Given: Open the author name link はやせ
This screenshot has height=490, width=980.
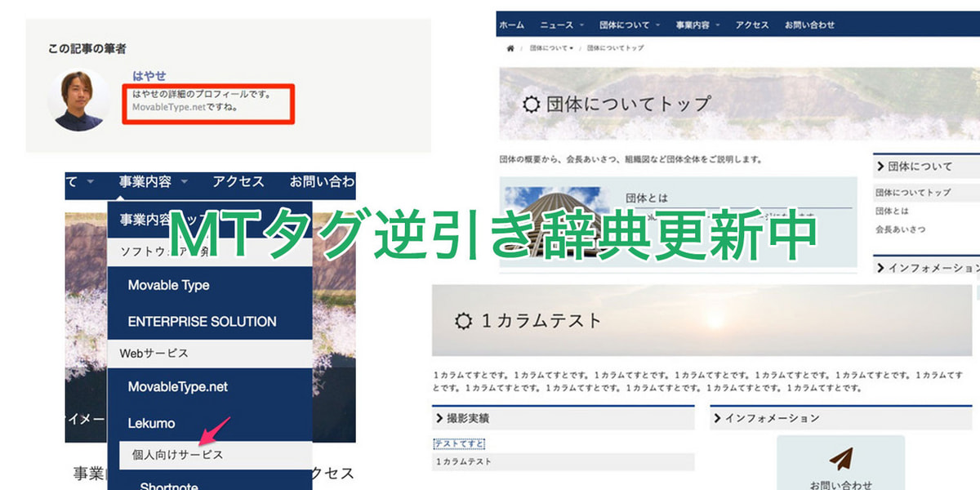Looking at the screenshot, I should 149,75.
